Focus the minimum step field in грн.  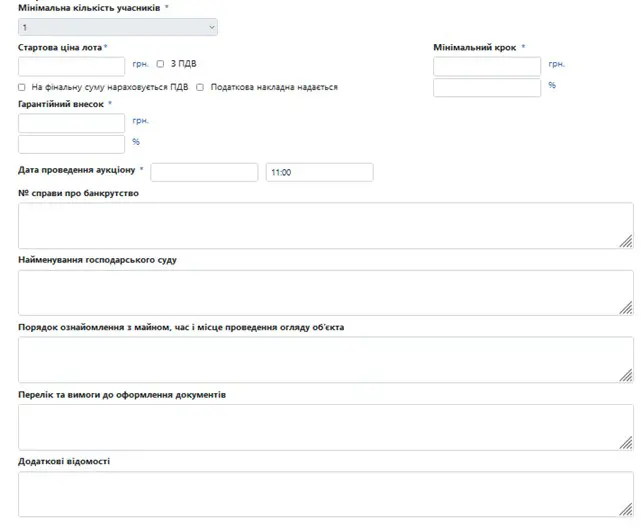click(487, 67)
